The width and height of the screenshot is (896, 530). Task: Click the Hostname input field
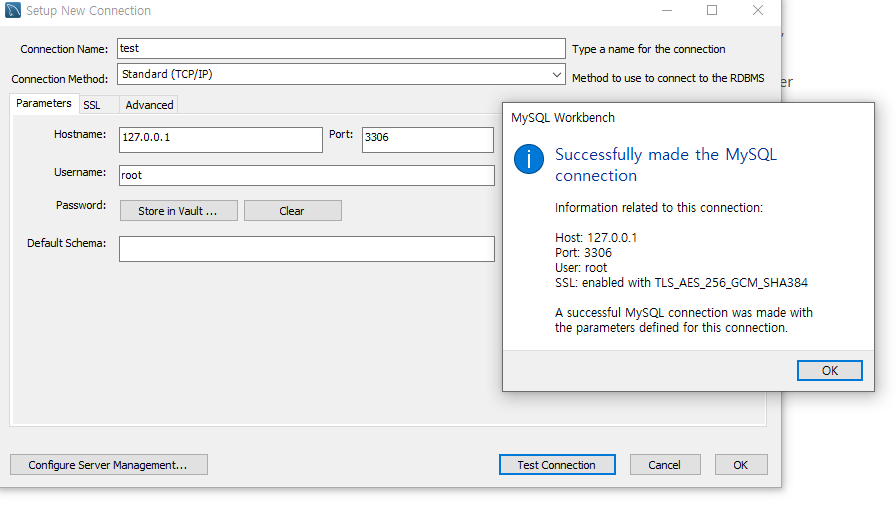[221, 140]
